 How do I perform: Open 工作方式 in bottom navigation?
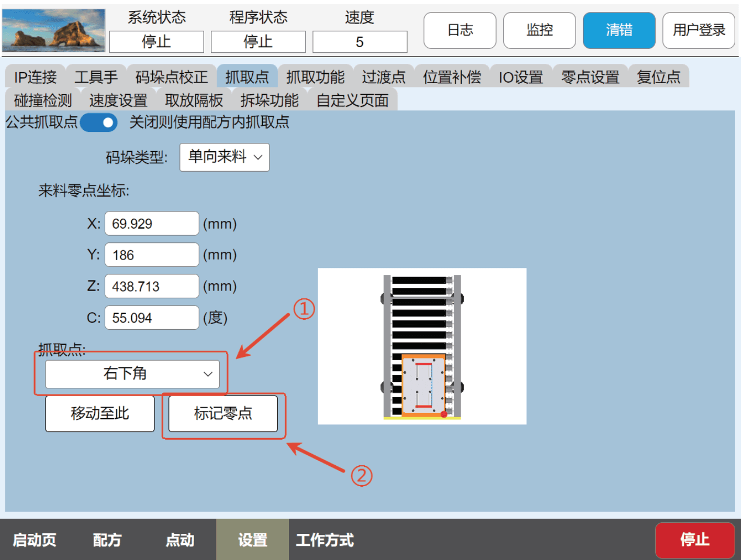click(x=325, y=540)
